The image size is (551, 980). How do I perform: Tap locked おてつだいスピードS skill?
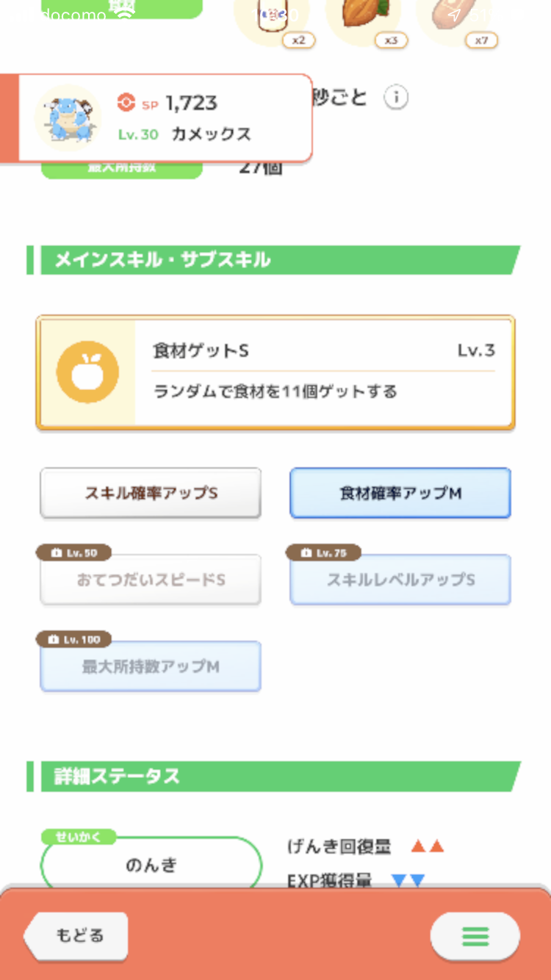[x=151, y=580]
